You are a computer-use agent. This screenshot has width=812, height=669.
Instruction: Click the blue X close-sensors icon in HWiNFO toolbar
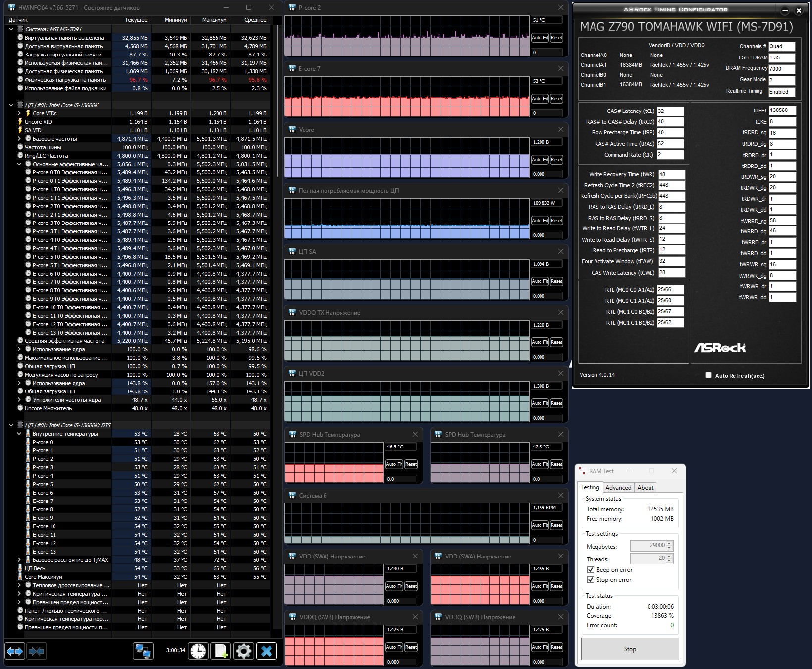click(x=267, y=651)
